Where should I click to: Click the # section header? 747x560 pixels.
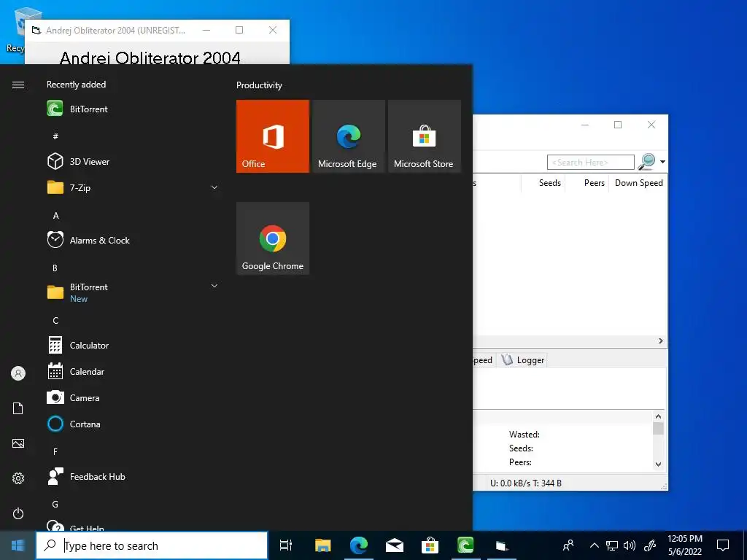click(55, 136)
